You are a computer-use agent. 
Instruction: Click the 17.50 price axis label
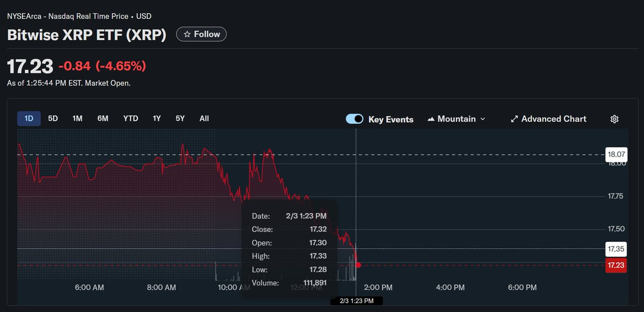coord(616,229)
